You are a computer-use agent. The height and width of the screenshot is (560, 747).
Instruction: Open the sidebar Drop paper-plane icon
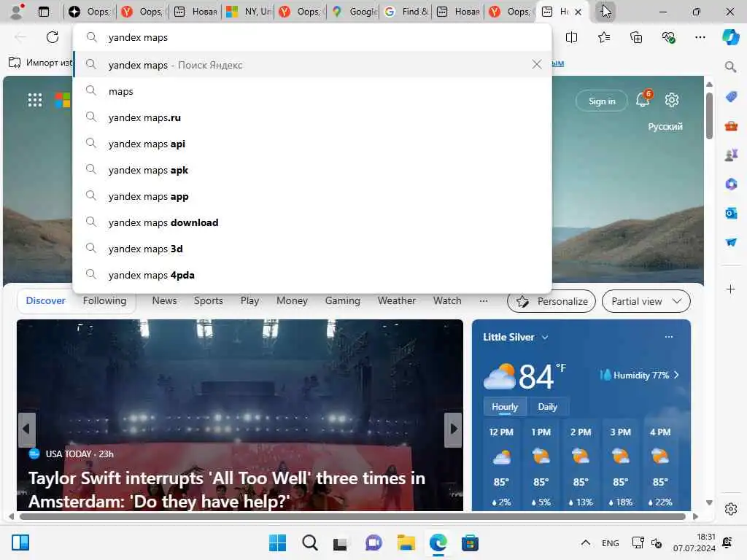(731, 242)
